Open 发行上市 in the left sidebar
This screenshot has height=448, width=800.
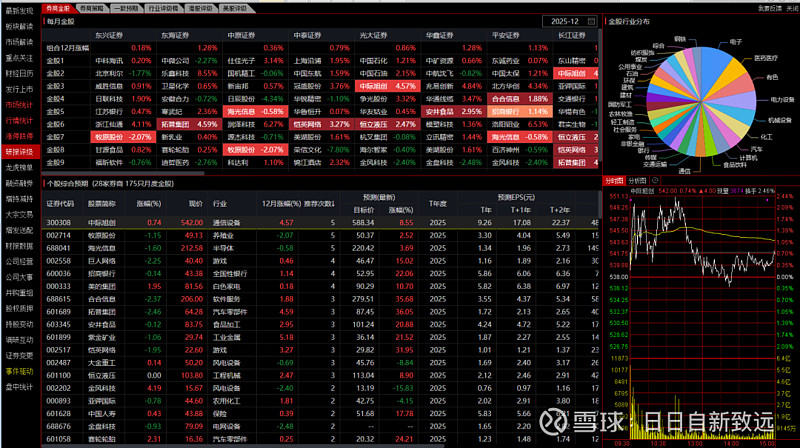pyautogui.click(x=19, y=89)
